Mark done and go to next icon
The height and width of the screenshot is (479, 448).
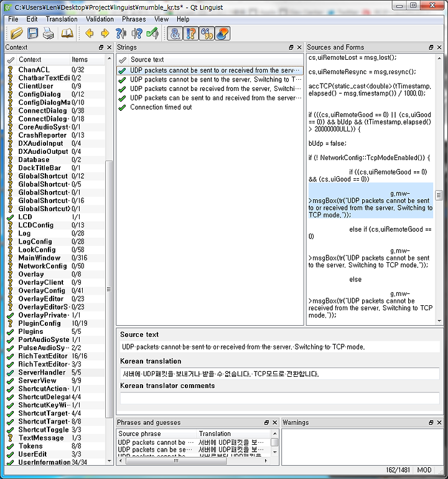[152, 33]
